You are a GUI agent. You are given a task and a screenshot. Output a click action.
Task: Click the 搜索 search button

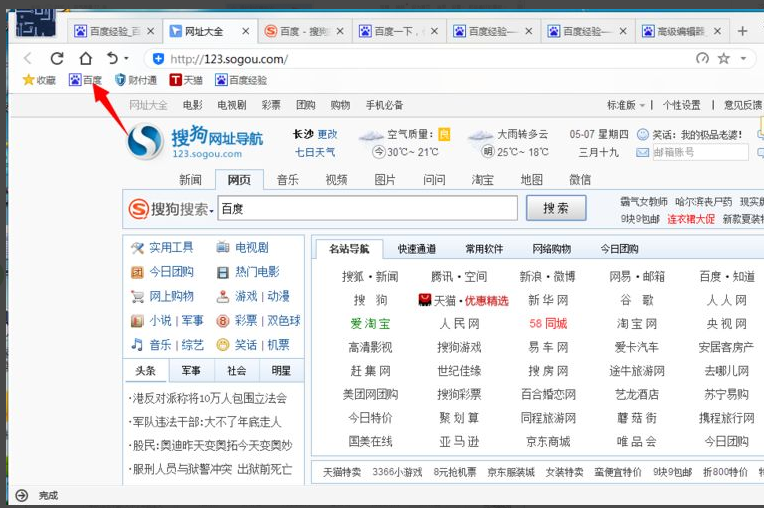(x=556, y=208)
